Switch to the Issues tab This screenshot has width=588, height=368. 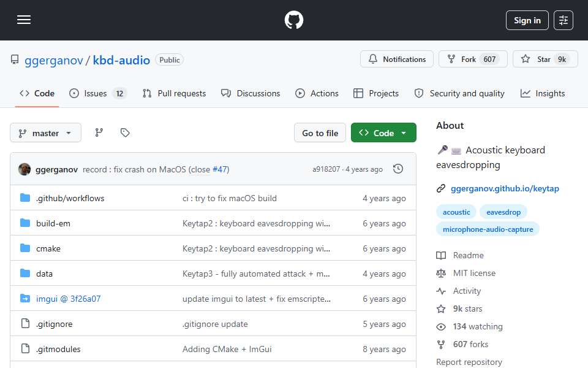(x=98, y=93)
